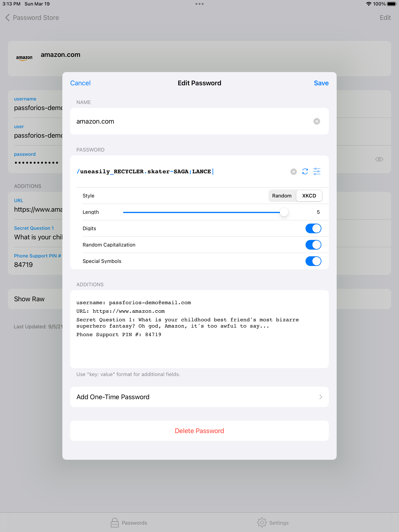Open the Passwords tab lock icon
The height and width of the screenshot is (532, 399).
(x=115, y=522)
